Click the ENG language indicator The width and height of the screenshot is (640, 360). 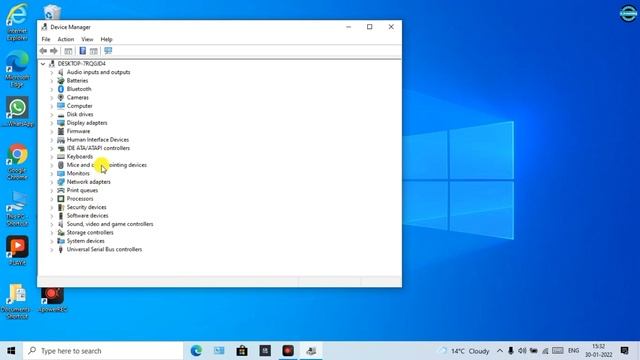[x=573, y=351]
